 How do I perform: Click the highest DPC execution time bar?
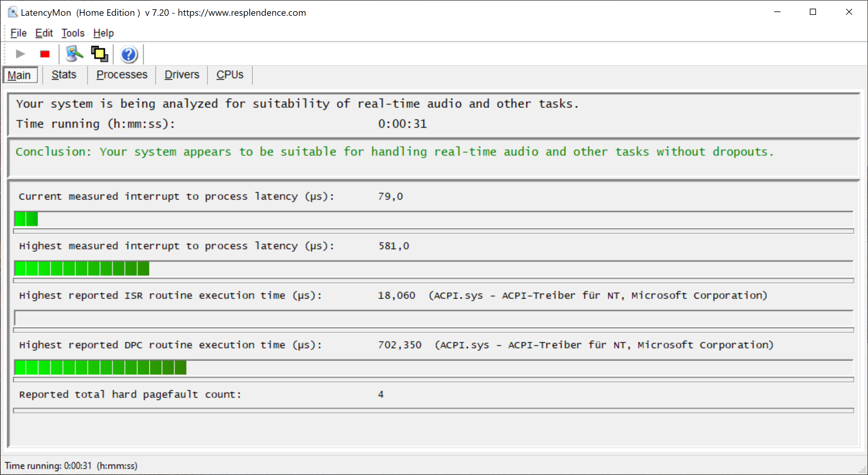coord(433,368)
